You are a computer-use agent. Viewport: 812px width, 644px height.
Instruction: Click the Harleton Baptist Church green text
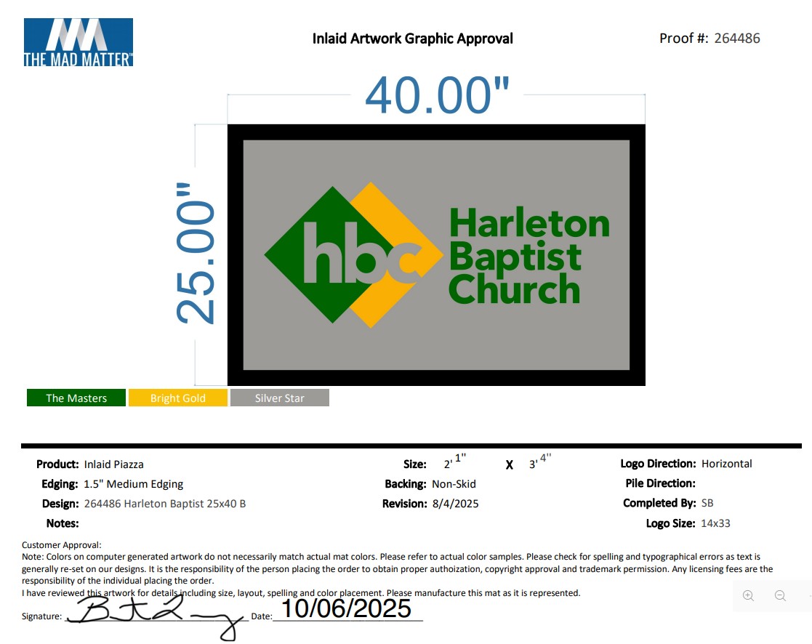tap(529, 256)
